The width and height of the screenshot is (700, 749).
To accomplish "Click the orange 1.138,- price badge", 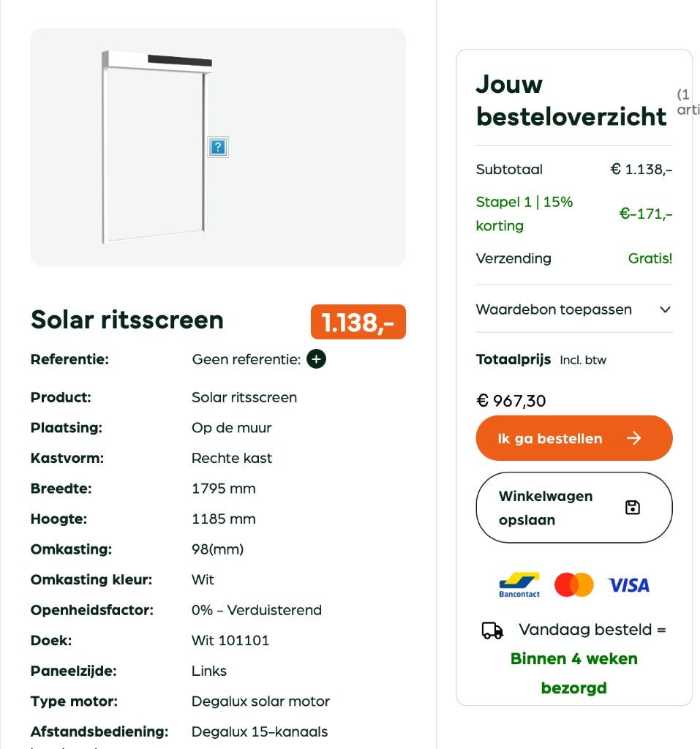I will tap(358, 322).
